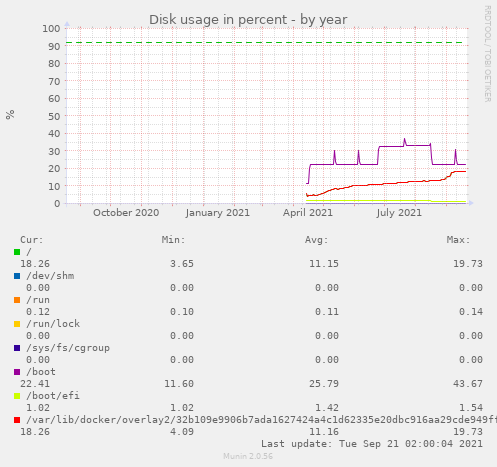Screen dimensions: 497x467
Task: Click the green dashed warning threshold line
Action: tap(265, 43)
